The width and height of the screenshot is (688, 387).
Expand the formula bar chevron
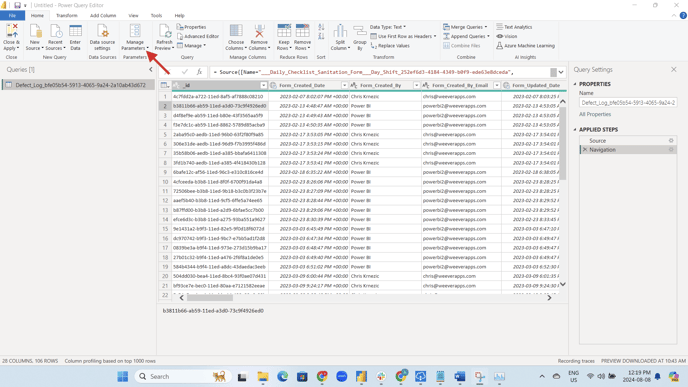pos(561,72)
